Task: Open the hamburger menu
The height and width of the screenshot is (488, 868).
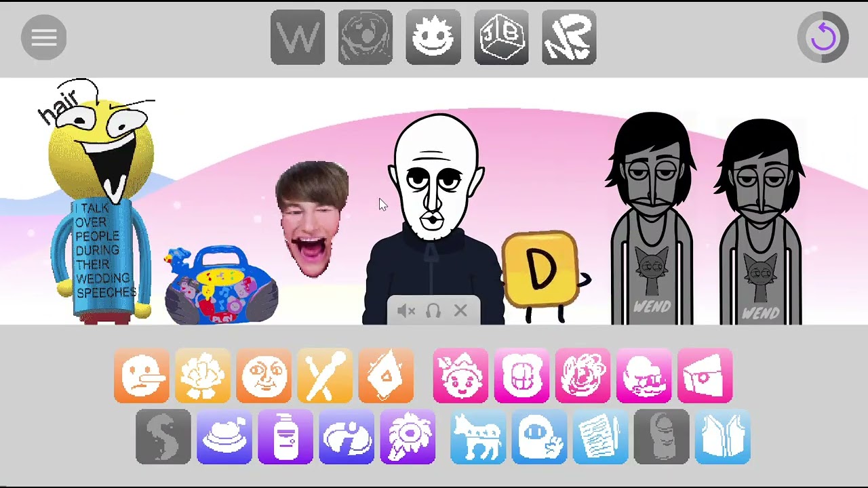Action: pyautogui.click(x=44, y=37)
